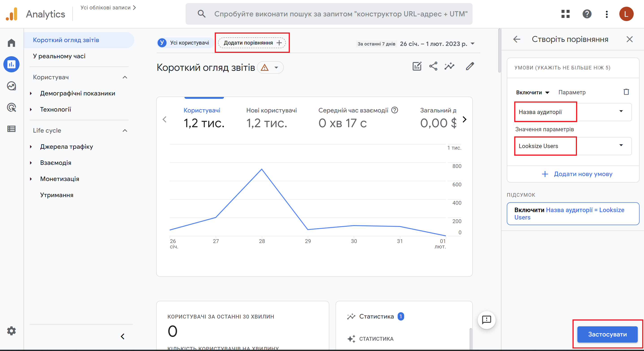Screen dimensions: 644x351
Task: Open 'Утримання' report
Action: [56, 195]
